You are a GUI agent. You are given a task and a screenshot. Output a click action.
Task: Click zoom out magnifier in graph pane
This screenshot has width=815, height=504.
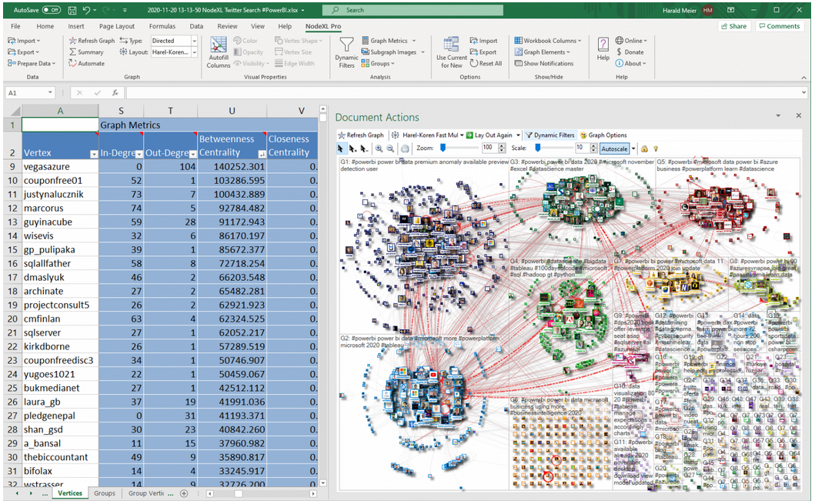391,148
